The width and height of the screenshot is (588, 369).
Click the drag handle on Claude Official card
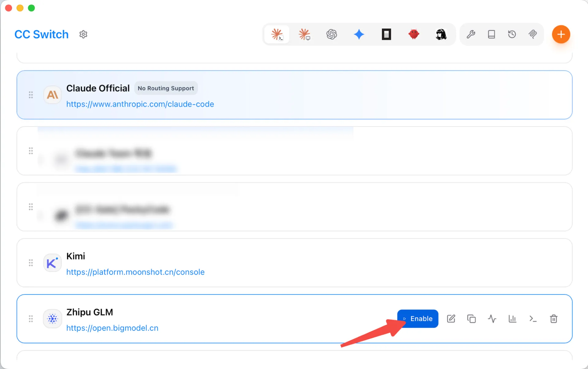[x=31, y=95]
